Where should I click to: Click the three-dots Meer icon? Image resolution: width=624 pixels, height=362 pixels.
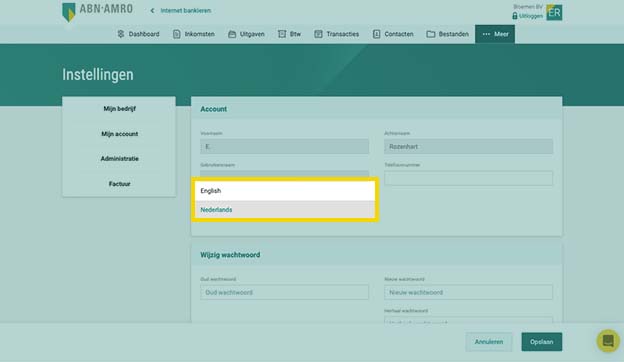click(486, 34)
